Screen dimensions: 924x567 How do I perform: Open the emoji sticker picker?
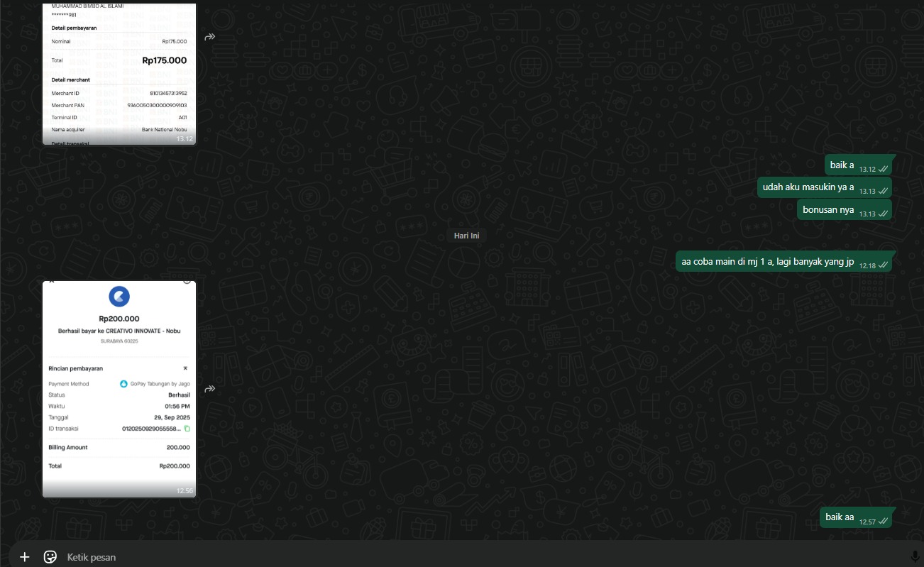tap(50, 557)
